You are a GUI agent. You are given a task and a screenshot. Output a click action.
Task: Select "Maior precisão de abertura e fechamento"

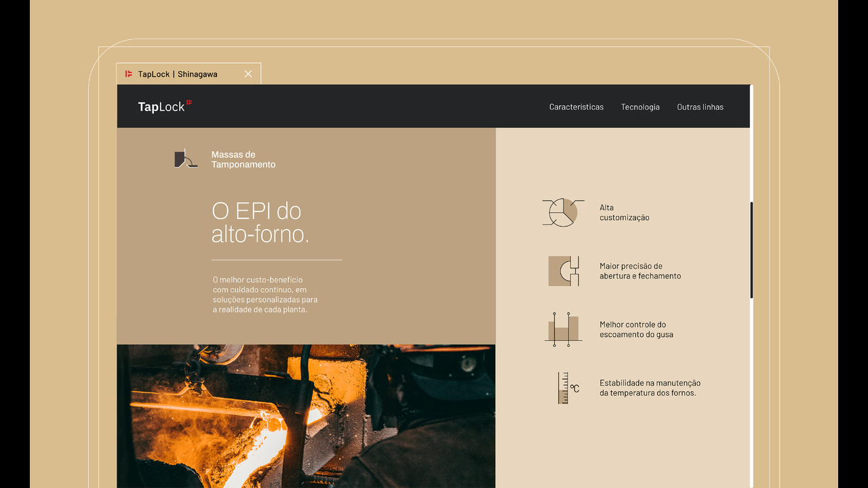639,271
